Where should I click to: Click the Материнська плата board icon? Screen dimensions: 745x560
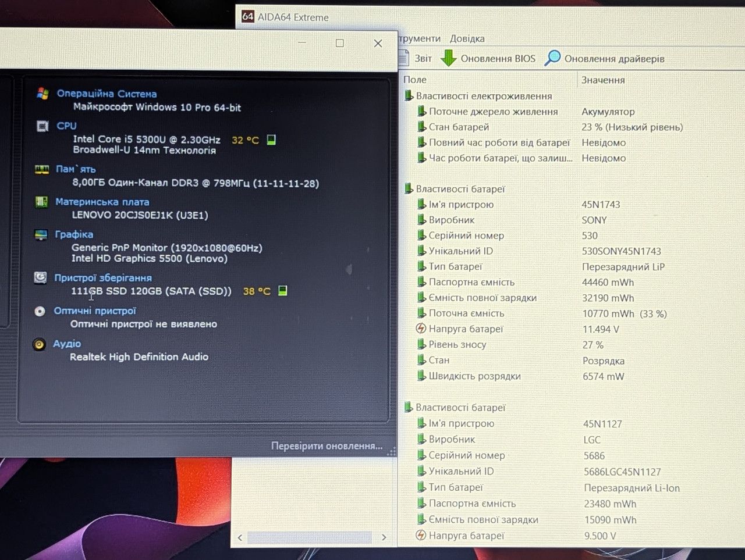(x=41, y=202)
